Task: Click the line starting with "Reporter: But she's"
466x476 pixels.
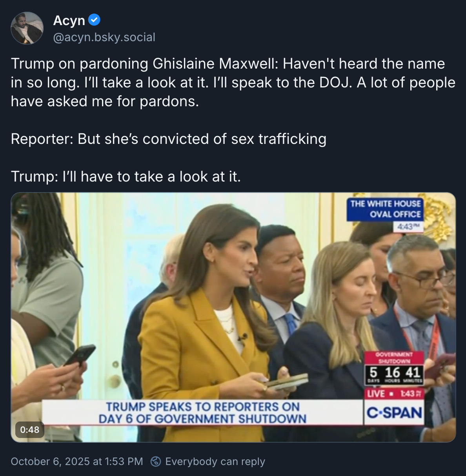Action: 169,139
